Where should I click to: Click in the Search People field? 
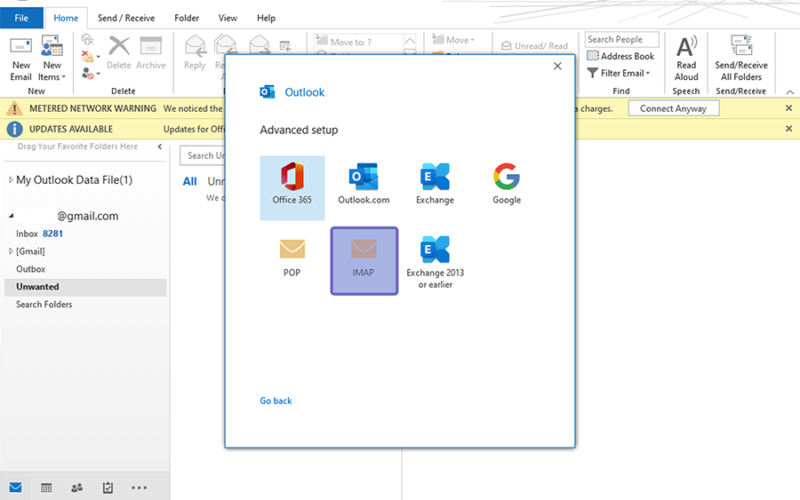[x=621, y=39]
